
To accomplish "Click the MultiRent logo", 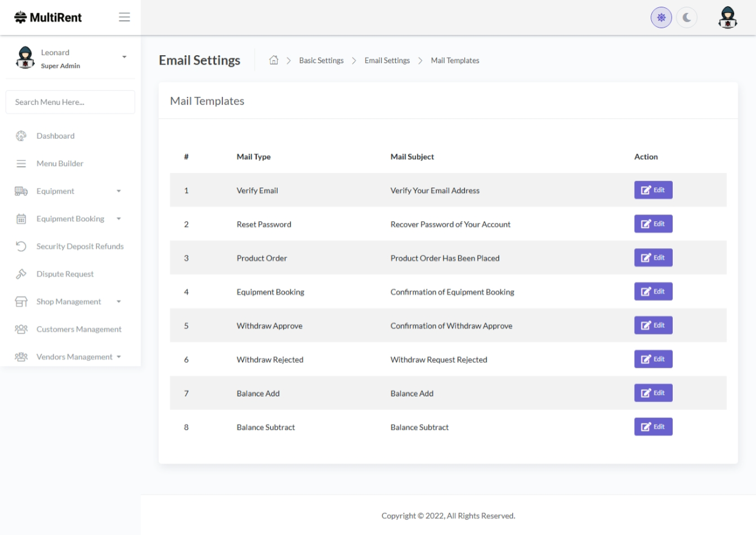I will point(48,18).
